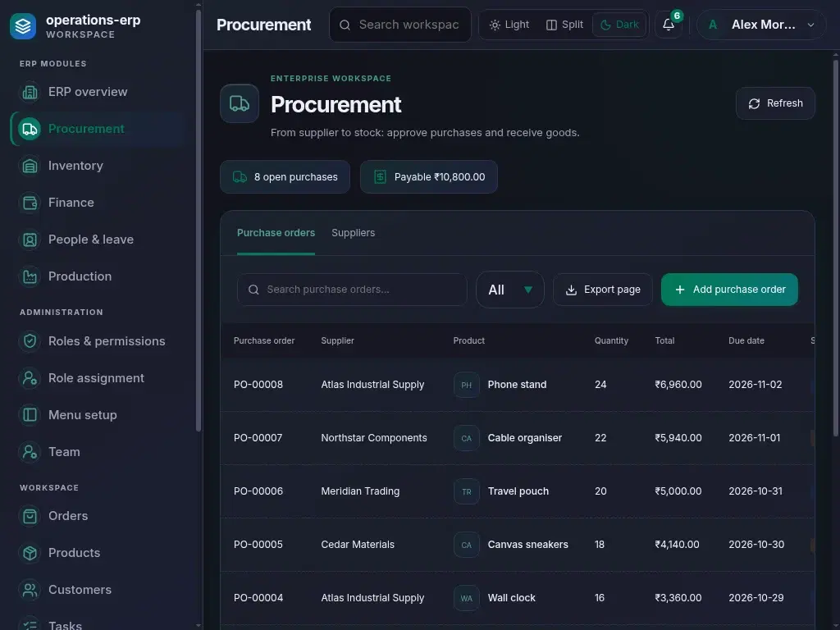Open the Role assignment user icon
Screen dimensions: 840x630
tap(30, 378)
